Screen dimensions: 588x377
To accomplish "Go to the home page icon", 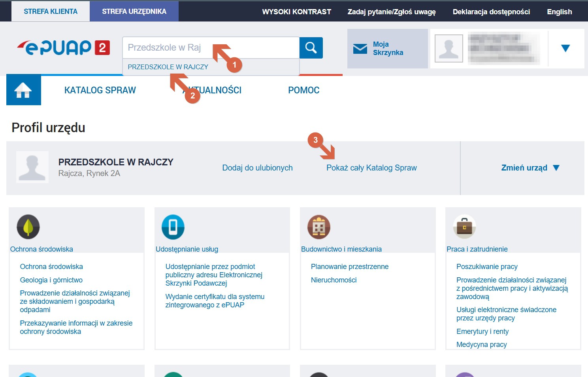I will point(23,90).
